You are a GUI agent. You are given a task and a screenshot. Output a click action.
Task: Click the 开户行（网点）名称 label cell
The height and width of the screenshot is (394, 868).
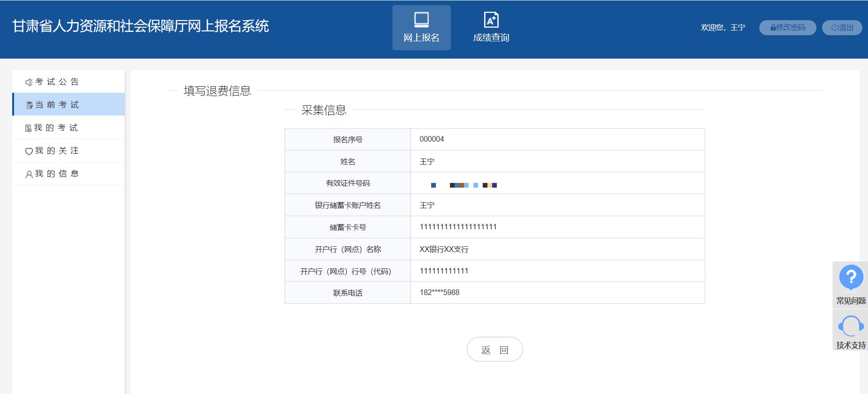click(x=348, y=249)
